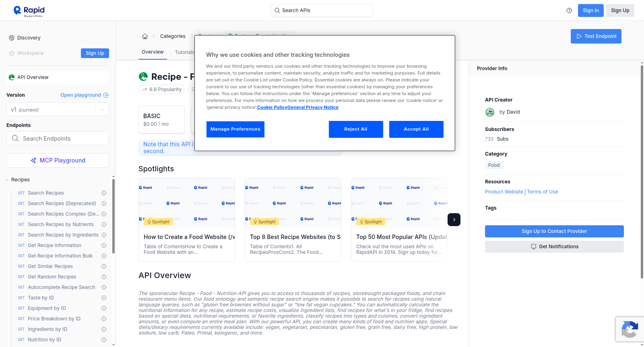Select the BASIC pricing plan card
644x347 pixels.
pyautogui.click(x=161, y=120)
